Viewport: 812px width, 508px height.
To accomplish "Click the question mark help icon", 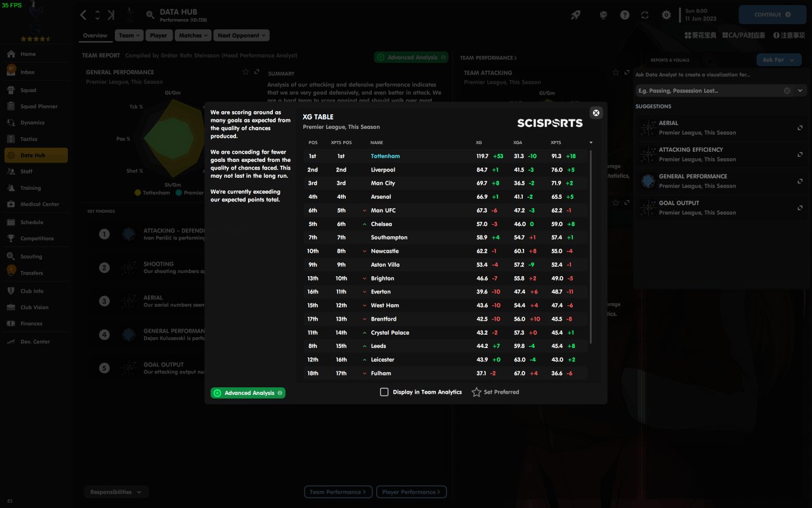I will [625, 15].
